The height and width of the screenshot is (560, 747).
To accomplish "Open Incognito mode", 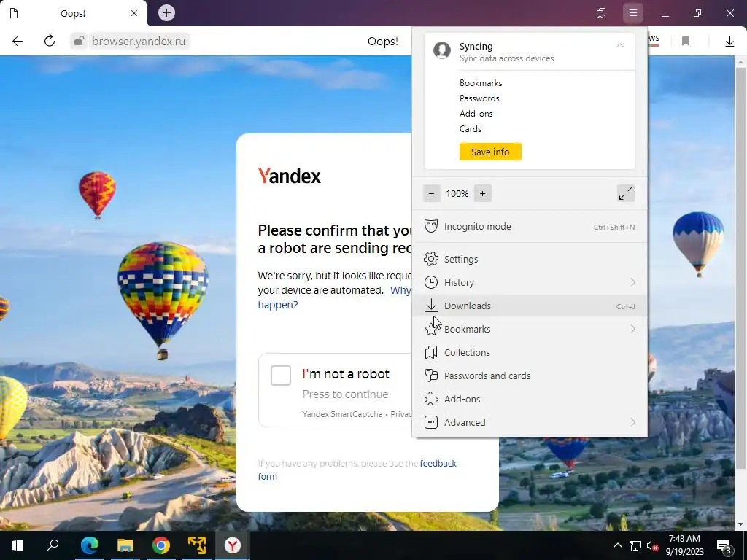I will point(530,227).
